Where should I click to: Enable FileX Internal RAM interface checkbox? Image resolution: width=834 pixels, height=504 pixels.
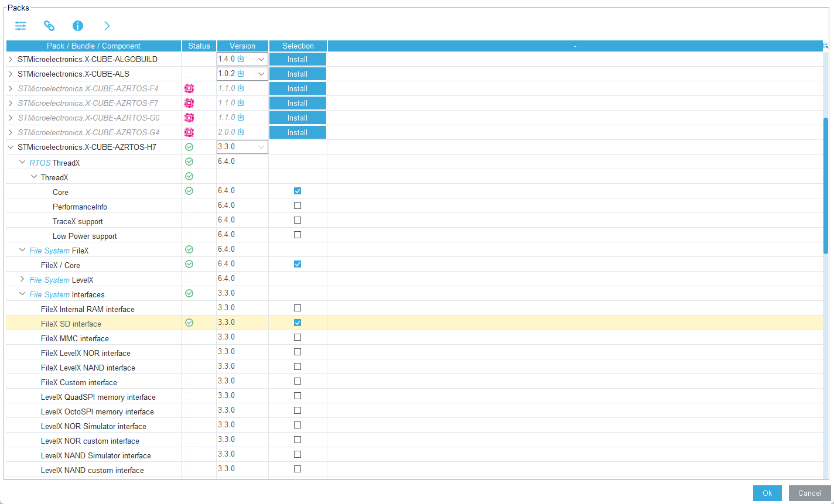(298, 308)
